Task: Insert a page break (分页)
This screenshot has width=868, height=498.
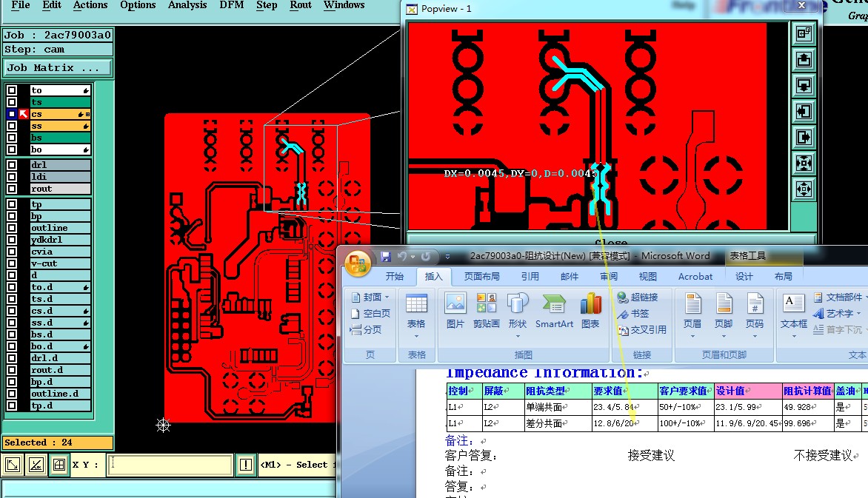Action: click(x=366, y=330)
